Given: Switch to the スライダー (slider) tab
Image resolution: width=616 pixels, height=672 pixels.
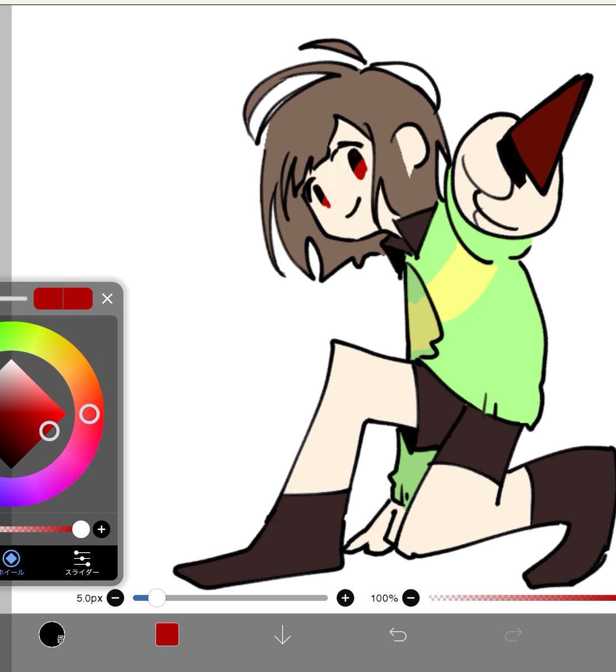Looking at the screenshot, I should (82, 562).
